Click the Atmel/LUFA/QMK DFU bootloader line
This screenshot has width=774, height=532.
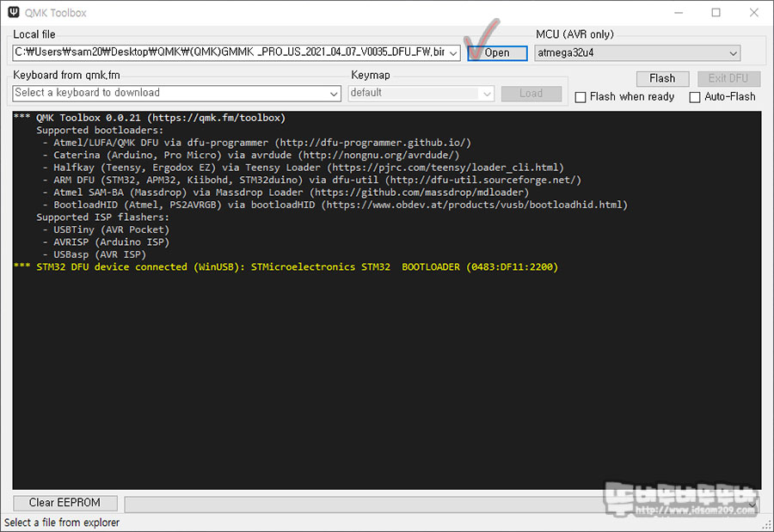click(256, 143)
